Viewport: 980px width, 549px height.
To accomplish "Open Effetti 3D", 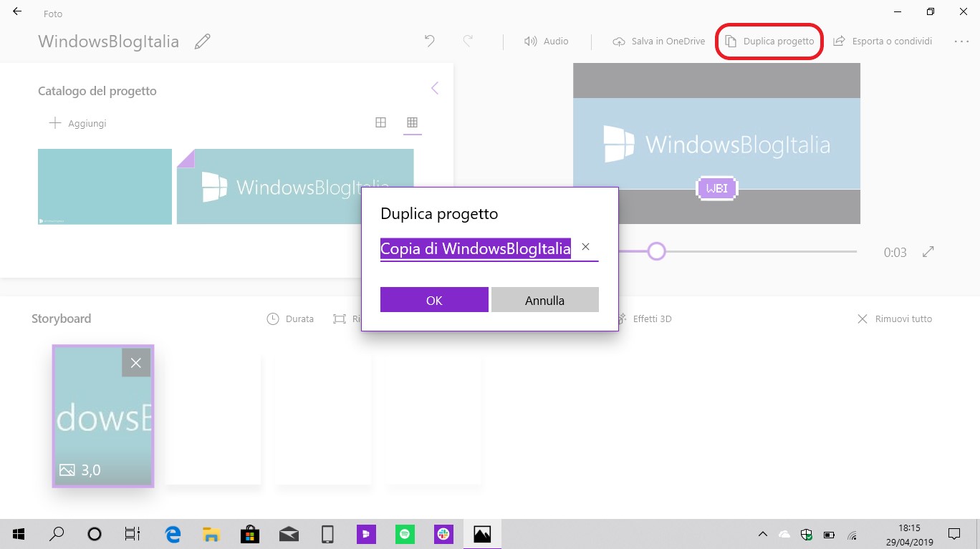I will pos(643,319).
